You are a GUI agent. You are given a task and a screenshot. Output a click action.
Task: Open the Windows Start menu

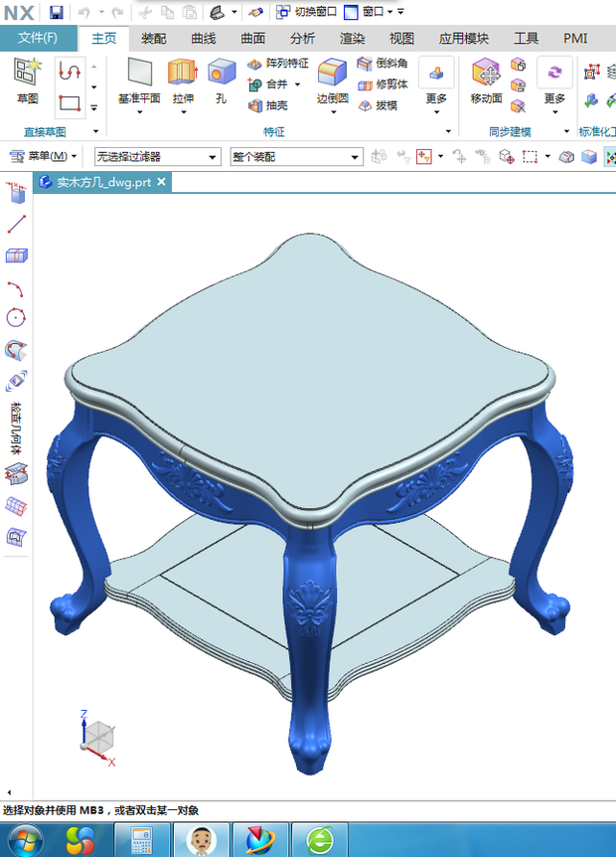tap(21, 840)
